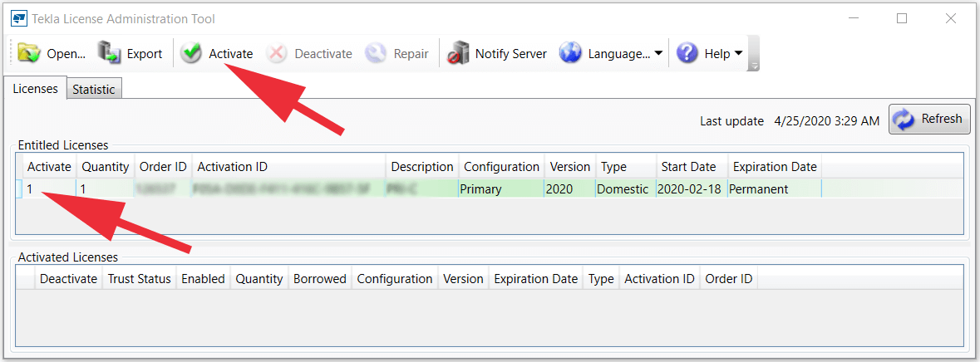
Task: Click the Entitled Licenses Version header
Action: click(x=570, y=167)
